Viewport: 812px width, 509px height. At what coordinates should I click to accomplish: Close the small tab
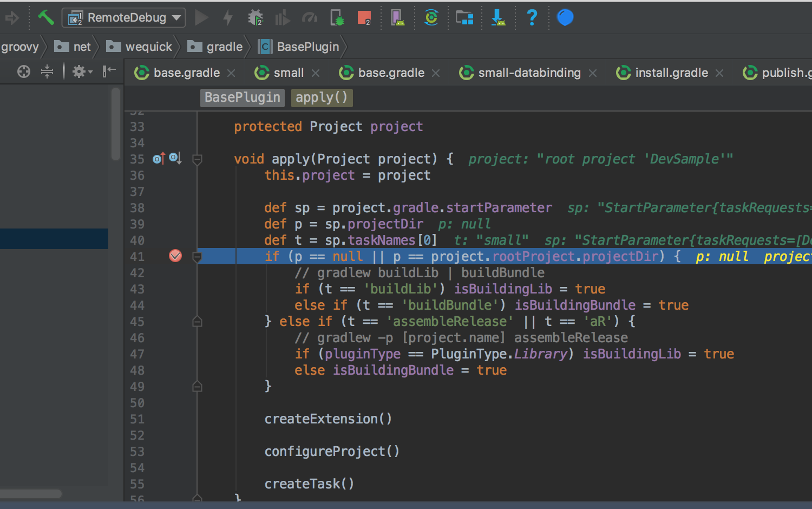pos(316,73)
